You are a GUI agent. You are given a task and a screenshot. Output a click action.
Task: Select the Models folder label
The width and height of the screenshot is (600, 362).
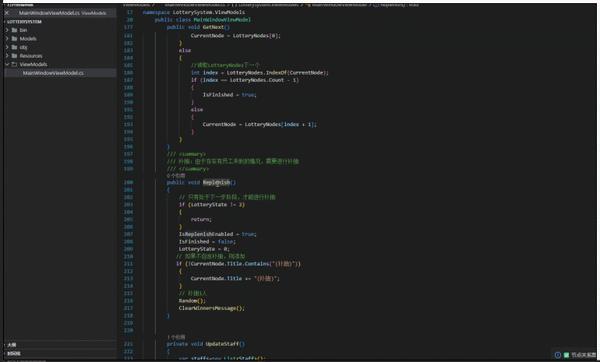28,39
